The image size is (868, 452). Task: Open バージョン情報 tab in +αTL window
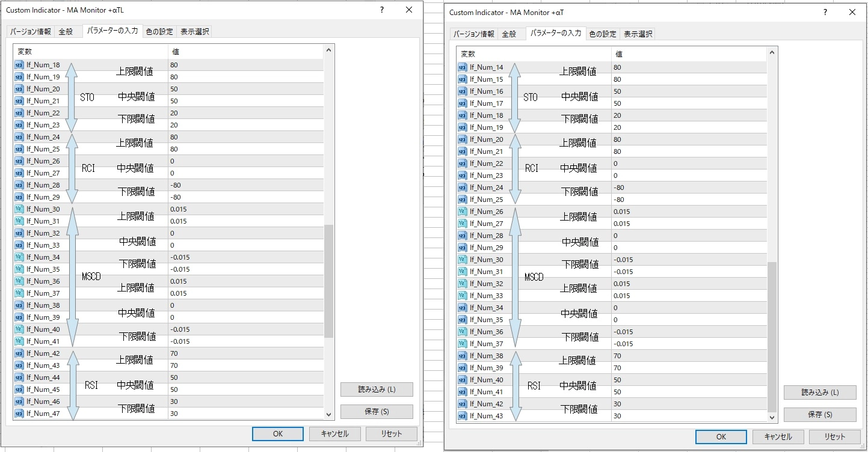(31, 32)
